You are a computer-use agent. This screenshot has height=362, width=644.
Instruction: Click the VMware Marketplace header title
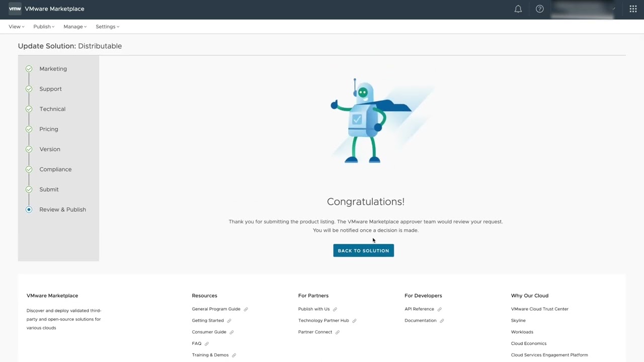54,9
